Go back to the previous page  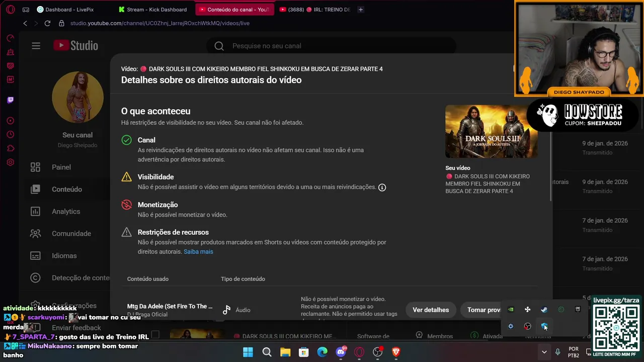pos(25,23)
